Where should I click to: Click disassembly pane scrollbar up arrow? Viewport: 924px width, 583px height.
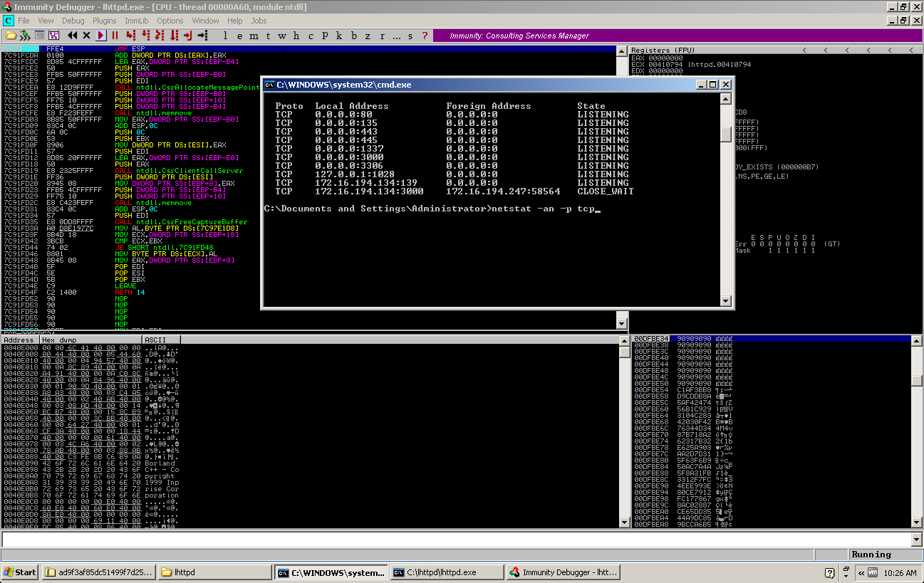point(622,50)
